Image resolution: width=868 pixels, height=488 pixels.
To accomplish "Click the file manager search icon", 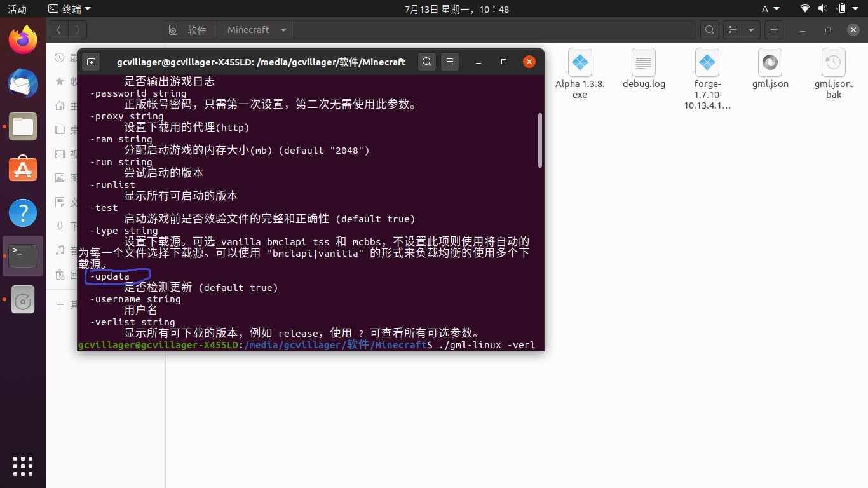I will pos(709,30).
